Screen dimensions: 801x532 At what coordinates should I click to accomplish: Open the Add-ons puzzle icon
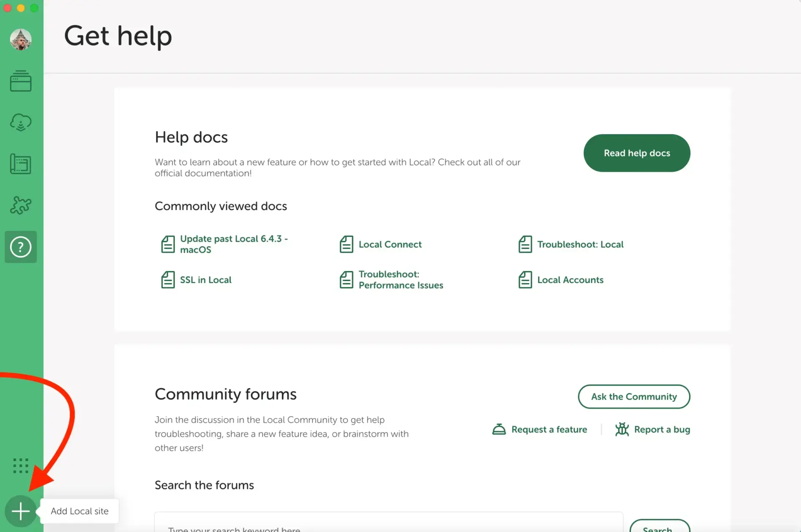20,205
